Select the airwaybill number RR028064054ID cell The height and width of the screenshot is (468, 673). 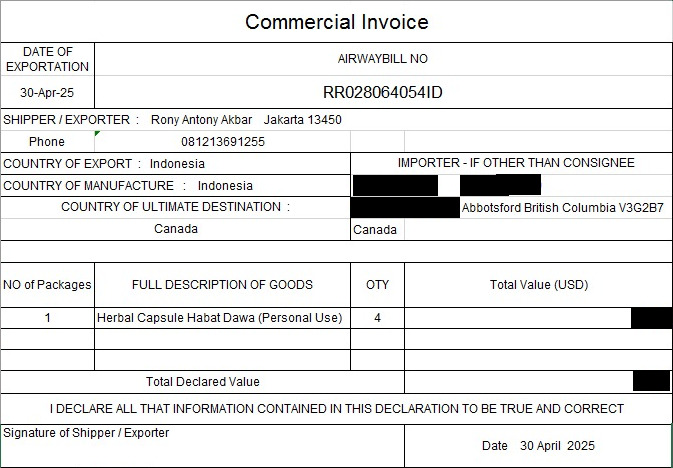tap(383, 92)
